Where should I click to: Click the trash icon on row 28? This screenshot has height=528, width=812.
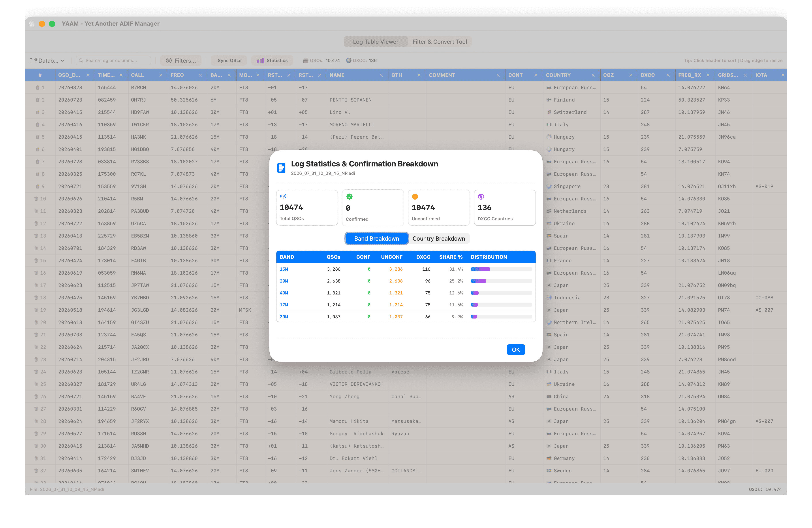coord(36,421)
